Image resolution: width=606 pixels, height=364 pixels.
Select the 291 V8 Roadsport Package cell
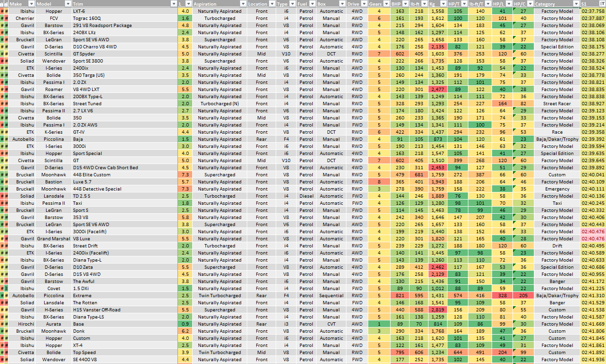[125, 25]
